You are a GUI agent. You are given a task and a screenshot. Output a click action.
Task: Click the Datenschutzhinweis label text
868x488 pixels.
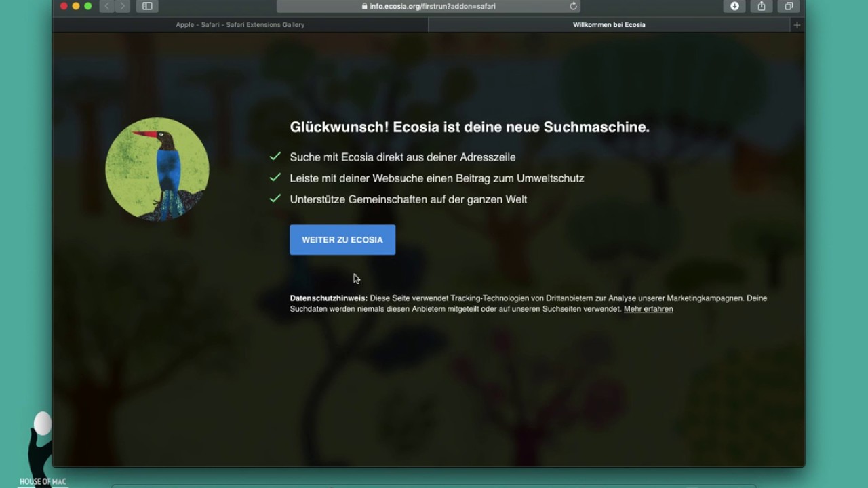point(329,298)
